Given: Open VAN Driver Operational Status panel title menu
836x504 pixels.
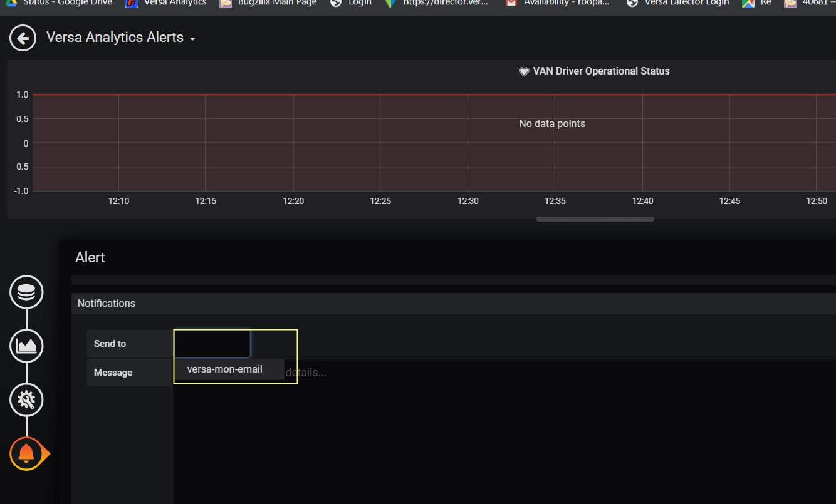Looking at the screenshot, I should 601,71.
